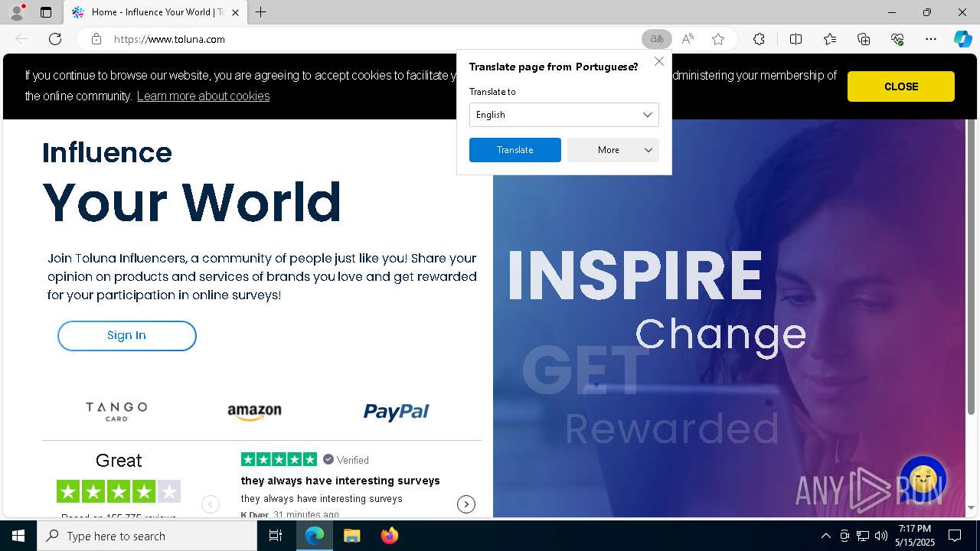Open Read aloud icon in address bar
The width and height of the screenshot is (980, 551).
point(688,39)
